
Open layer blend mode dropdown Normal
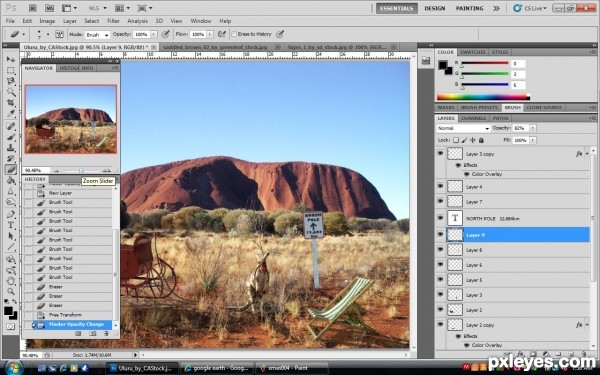[x=463, y=128]
